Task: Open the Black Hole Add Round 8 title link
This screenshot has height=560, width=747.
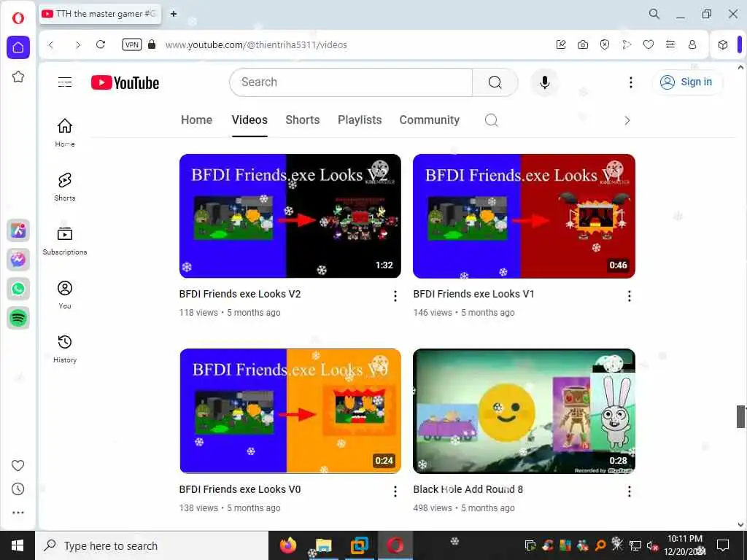Action: (x=468, y=489)
